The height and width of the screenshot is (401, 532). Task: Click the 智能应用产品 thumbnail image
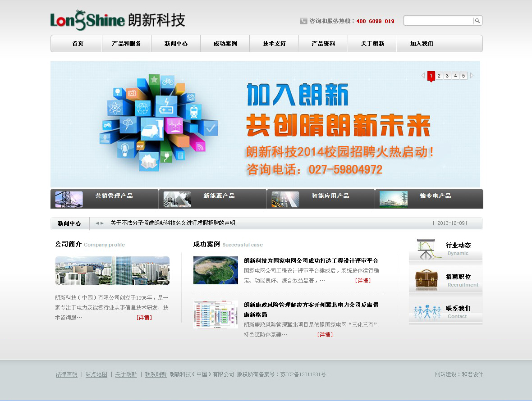pos(285,199)
